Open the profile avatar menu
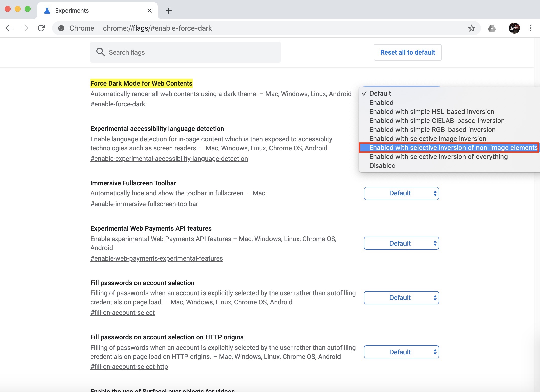The width and height of the screenshot is (540, 392). pyautogui.click(x=514, y=28)
